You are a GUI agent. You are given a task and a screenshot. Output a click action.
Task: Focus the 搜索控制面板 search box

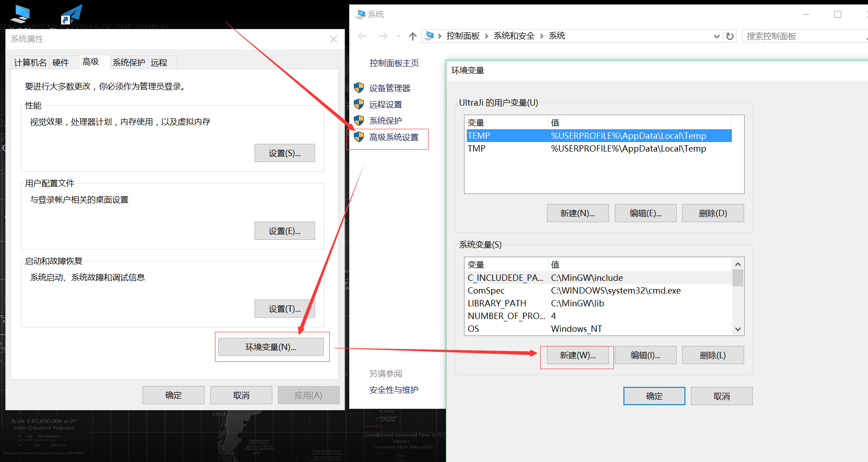(x=805, y=36)
